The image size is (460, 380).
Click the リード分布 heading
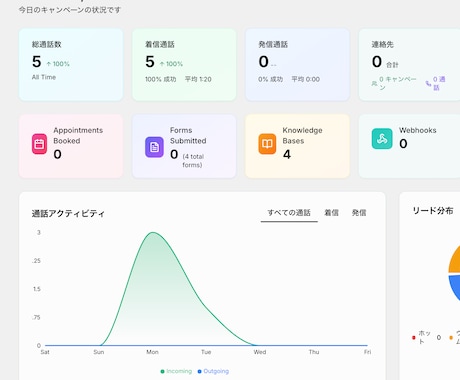[433, 211]
